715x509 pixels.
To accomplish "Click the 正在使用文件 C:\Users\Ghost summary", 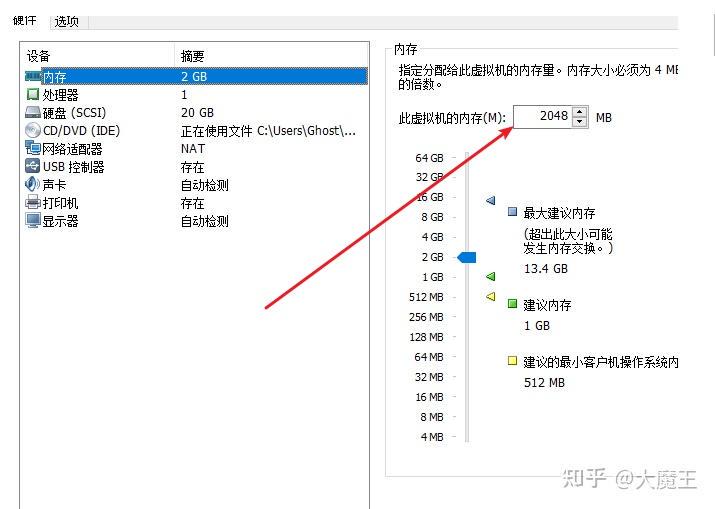I will 268,131.
